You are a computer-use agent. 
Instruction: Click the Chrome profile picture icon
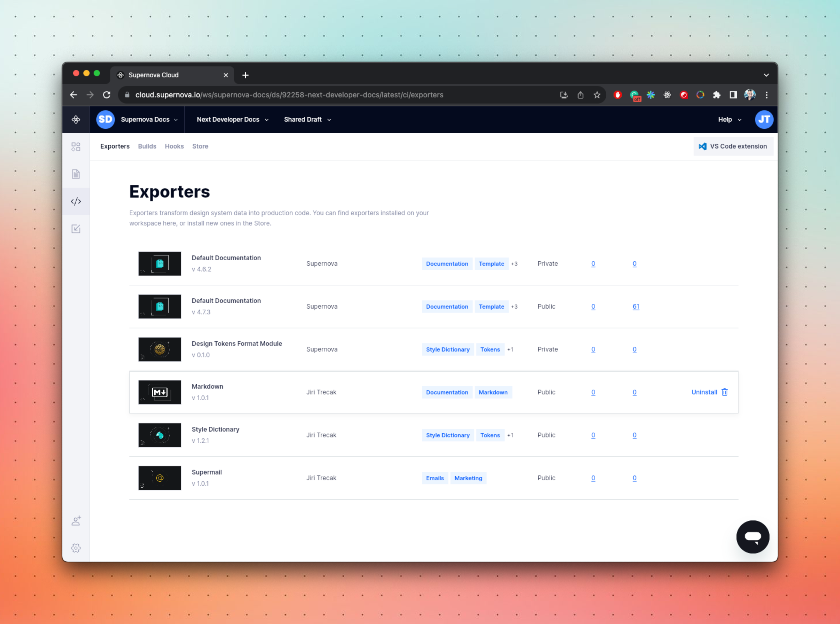pos(750,95)
